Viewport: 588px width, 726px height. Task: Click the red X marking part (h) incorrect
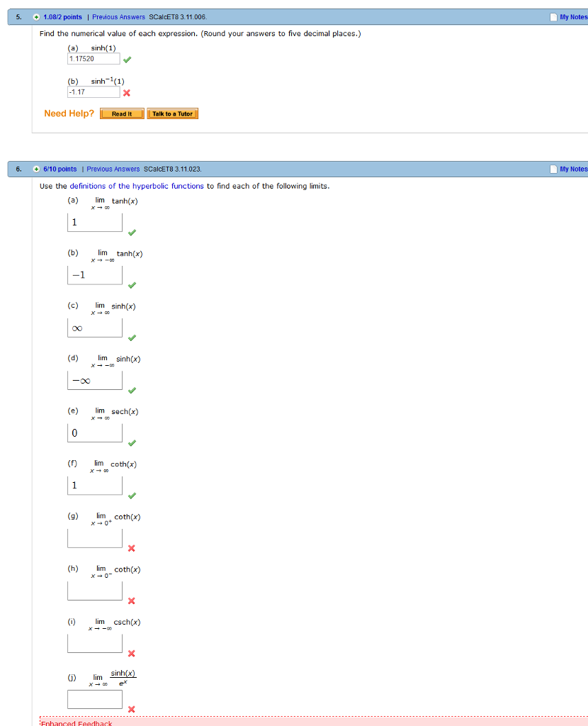point(131,601)
